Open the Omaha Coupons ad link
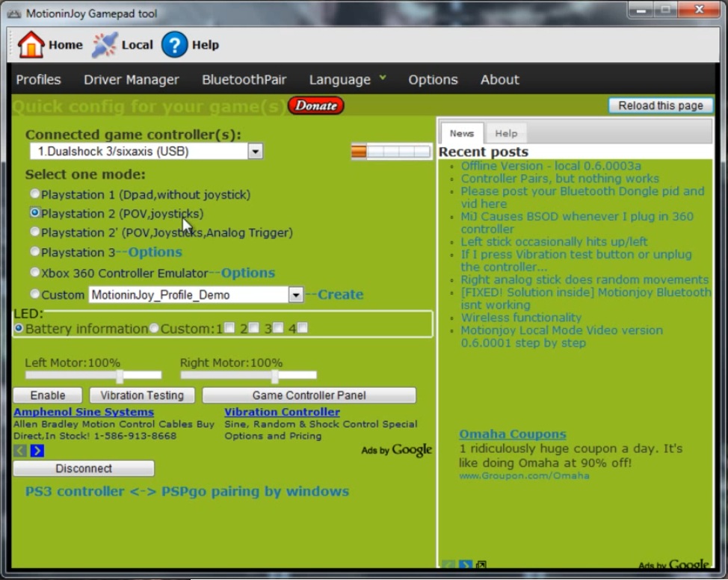The width and height of the screenshot is (728, 580). coord(513,434)
